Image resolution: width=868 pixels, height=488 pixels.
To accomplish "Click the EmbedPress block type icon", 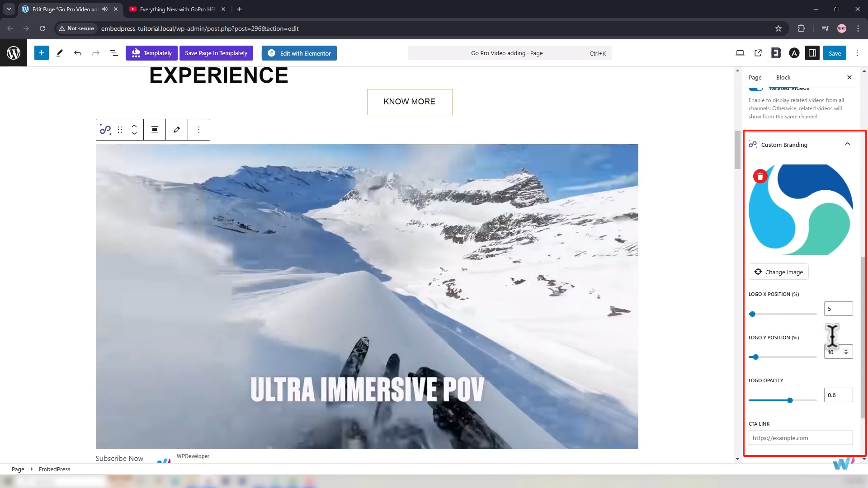I will pos(105,130).
